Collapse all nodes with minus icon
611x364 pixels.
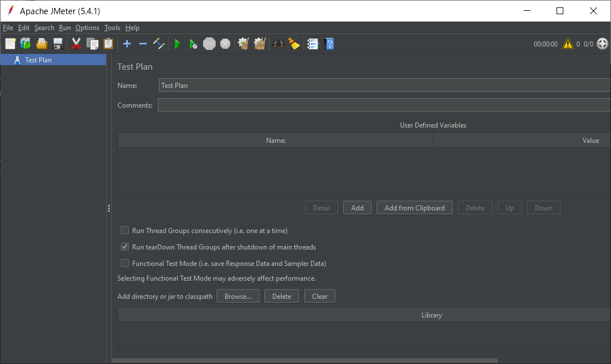pos(143,44)
